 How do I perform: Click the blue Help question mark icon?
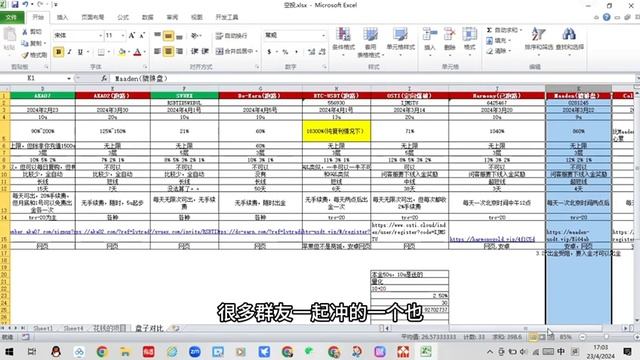pos(607,17)
